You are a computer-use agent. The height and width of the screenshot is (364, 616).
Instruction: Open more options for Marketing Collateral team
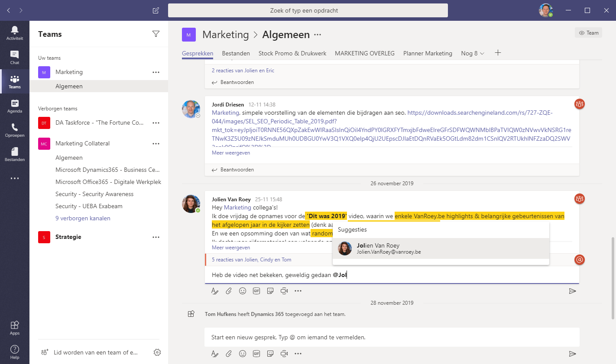(x=156, y=144)
